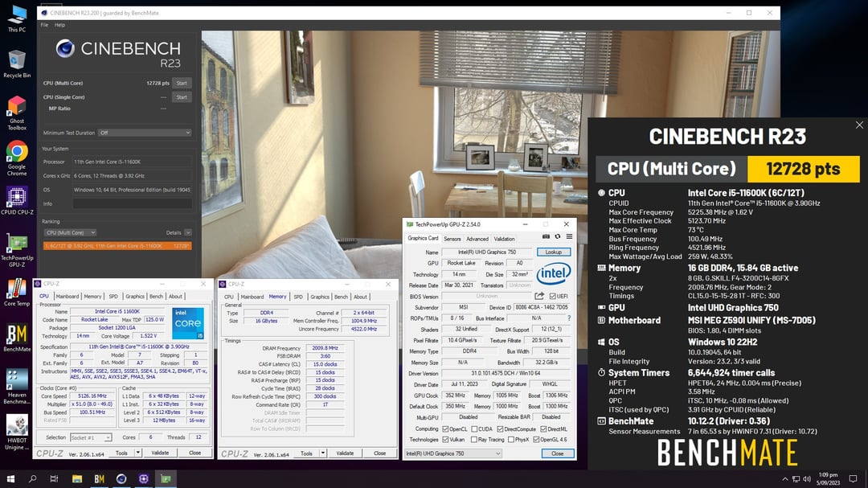Launch Ghost Toolbox from the desktop
868x488 pixels.
[17, 113]
